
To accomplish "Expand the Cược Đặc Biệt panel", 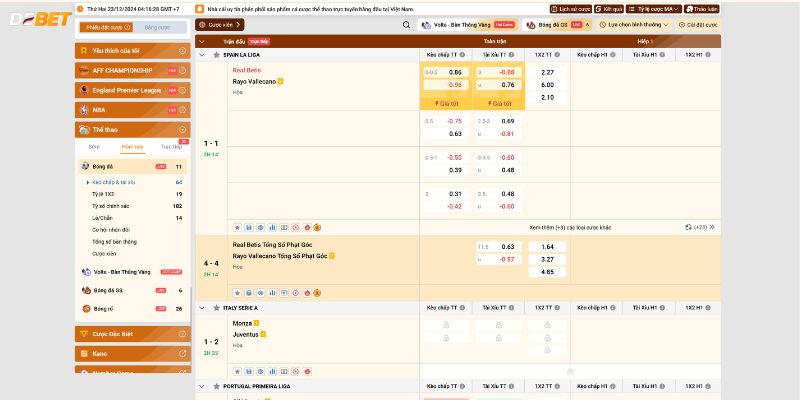I will pyautogui.click(x=133, y=334).
